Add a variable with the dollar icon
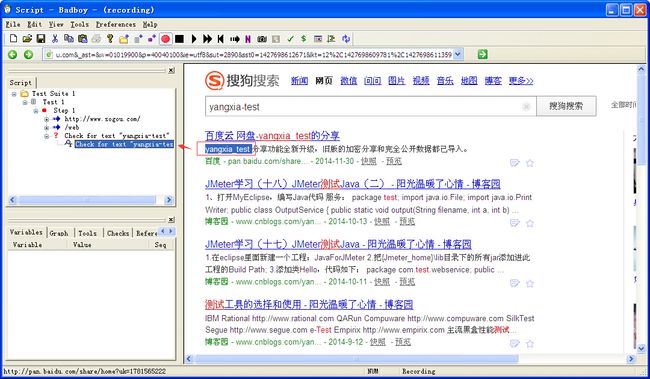 point(304,39)
